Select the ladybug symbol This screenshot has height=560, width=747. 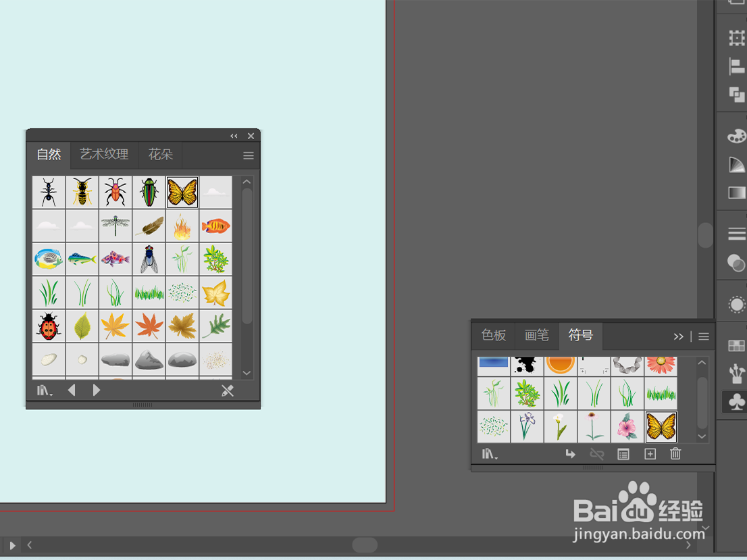pyautogui.click(x=49, y=326)
